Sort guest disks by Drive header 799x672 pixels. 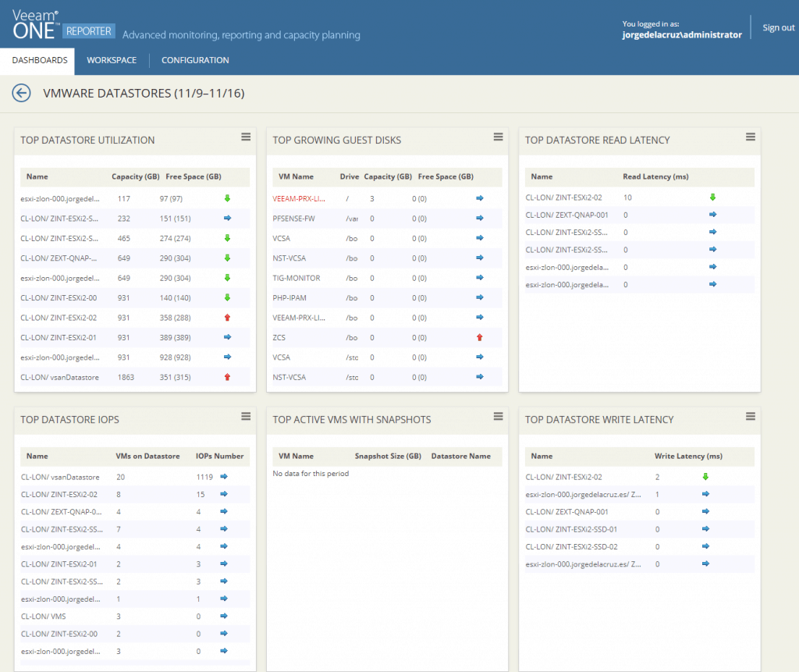pyautogui.click(x=349, y=176)
